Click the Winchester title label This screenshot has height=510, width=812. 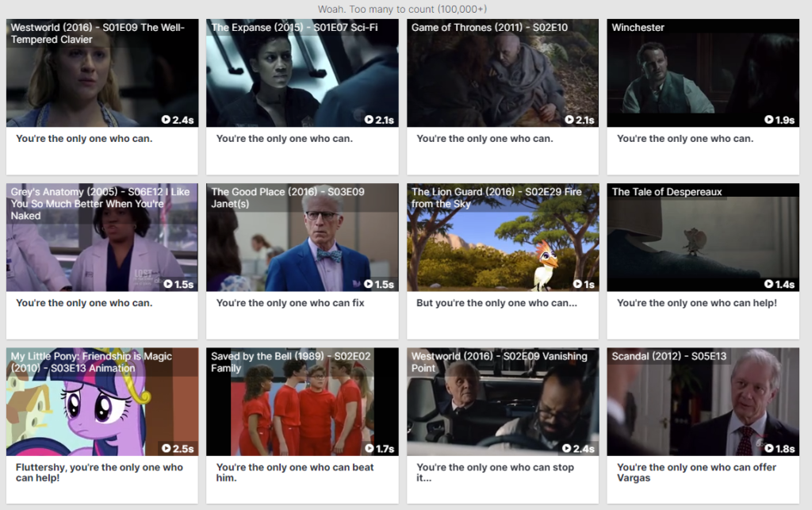[638, 28]
